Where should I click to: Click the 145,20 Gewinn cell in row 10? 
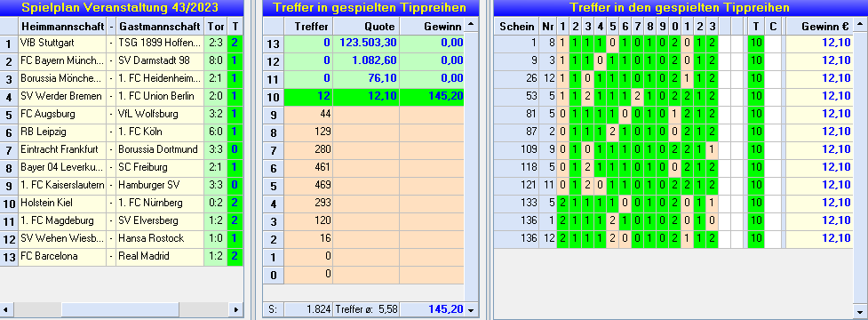pyautogui.click(x=432, y=96)
